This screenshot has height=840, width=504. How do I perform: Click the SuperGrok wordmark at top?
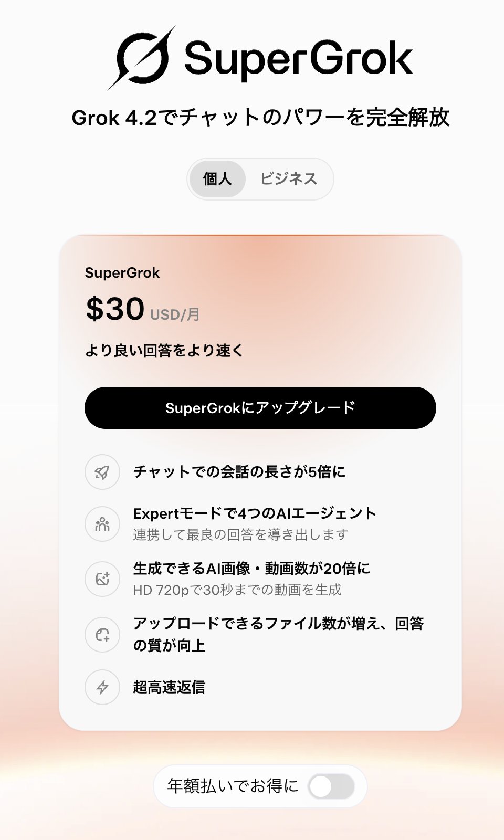tap(298, 59)
